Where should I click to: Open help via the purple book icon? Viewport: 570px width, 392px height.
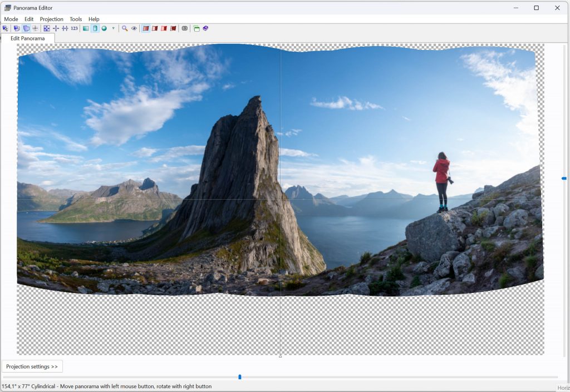[205, 28]
